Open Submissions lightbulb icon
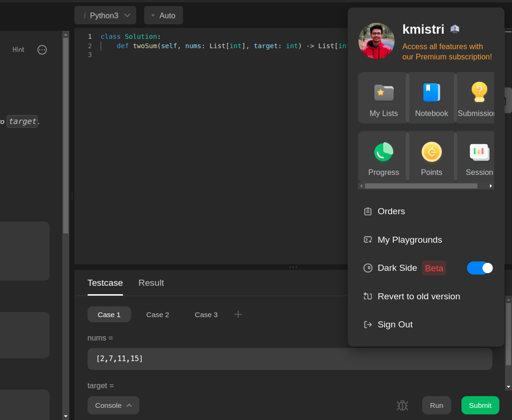Screen dimensions: 512x420 pyautogui.click(x=478, y=93)
